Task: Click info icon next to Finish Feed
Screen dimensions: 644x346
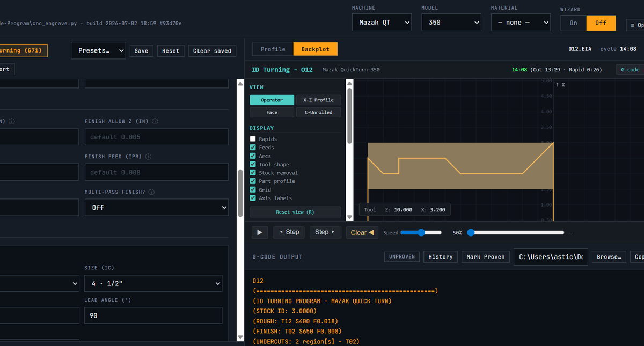Action: pos(148,157)
